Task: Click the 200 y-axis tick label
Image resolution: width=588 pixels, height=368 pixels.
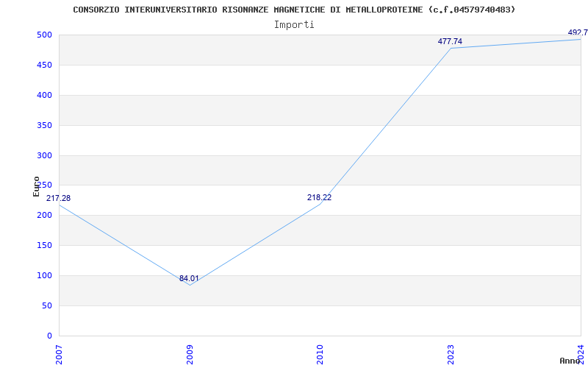Action: pos(44,216)
